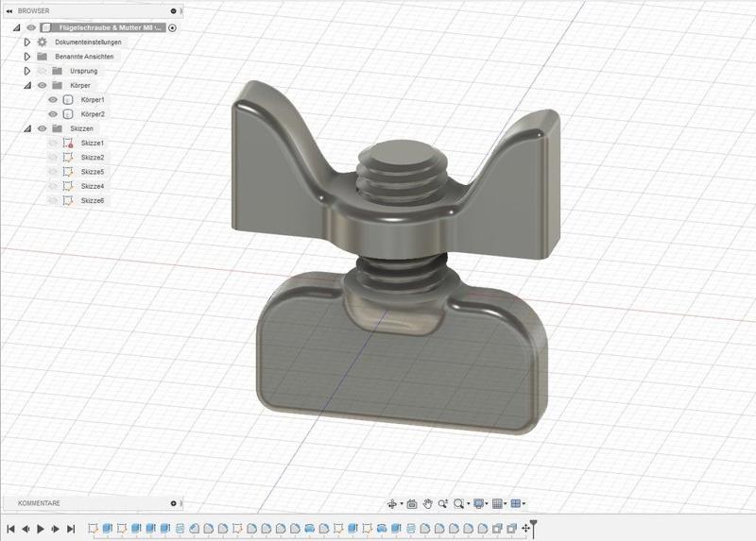Hide Körper1 with its eye icon
The height and width of the screenshot is (541, 756).
click(53, 100)
